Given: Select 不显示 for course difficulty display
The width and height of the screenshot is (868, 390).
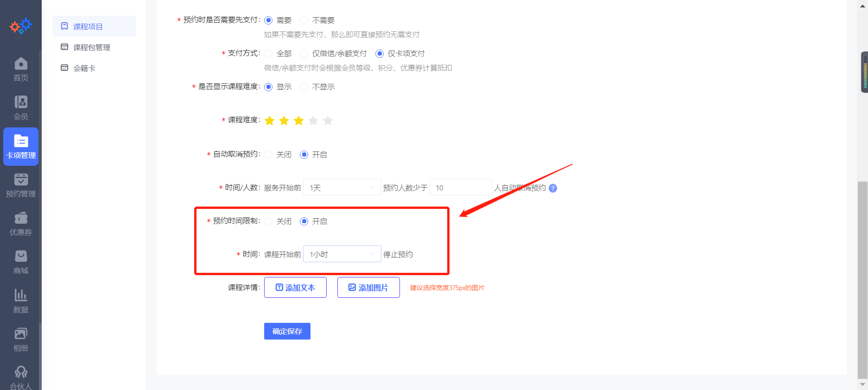Looking at the screenshot, I should (x=304, y=87).
